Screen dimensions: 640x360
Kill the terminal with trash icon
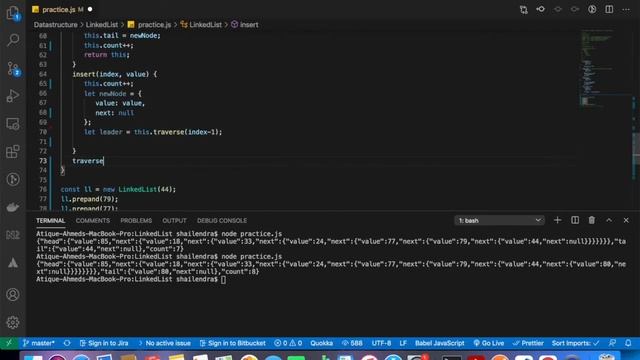click(591, 220)
